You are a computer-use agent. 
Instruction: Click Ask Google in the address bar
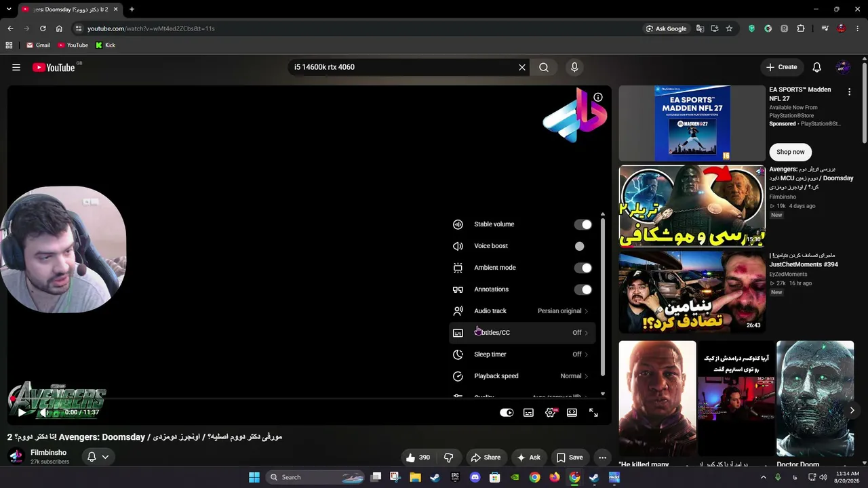[667, 28]
